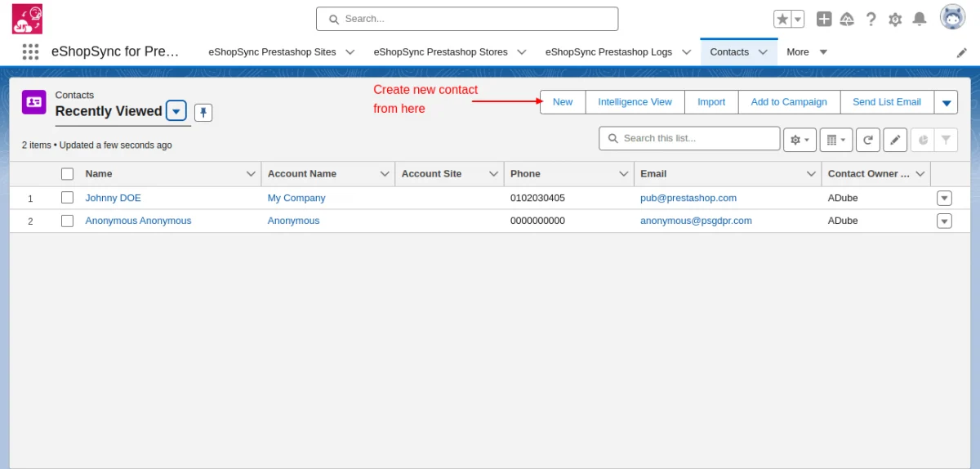Open the user profile avatar
The image size is (980, 469).
coord(952,17)
